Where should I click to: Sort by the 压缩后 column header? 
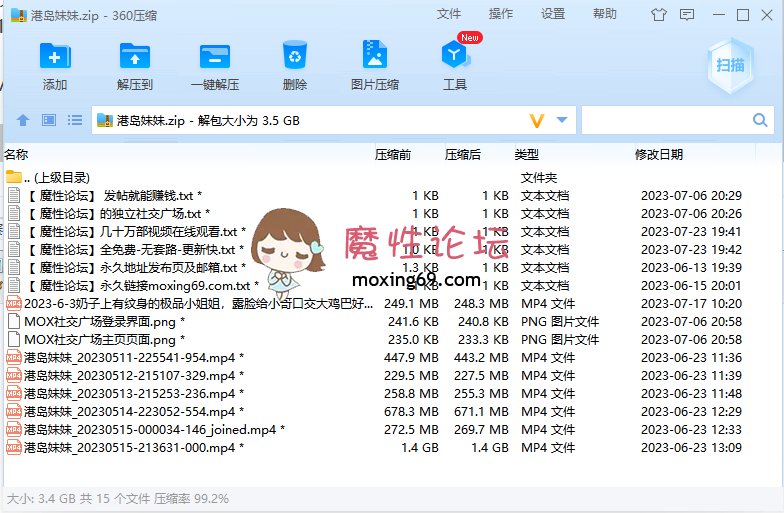[x=463, y=154]
